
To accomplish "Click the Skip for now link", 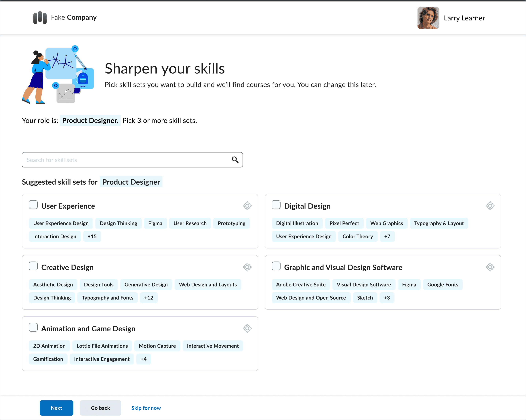I will 146,408.
